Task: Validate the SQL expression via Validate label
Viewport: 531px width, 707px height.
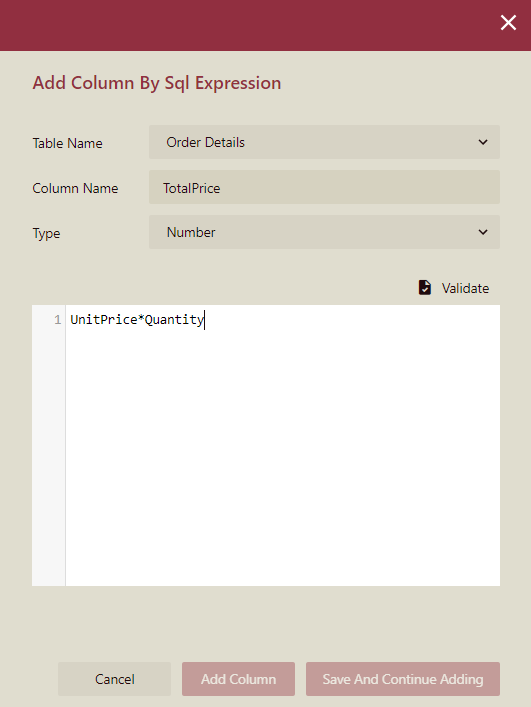Action: [x=465, y=288]
